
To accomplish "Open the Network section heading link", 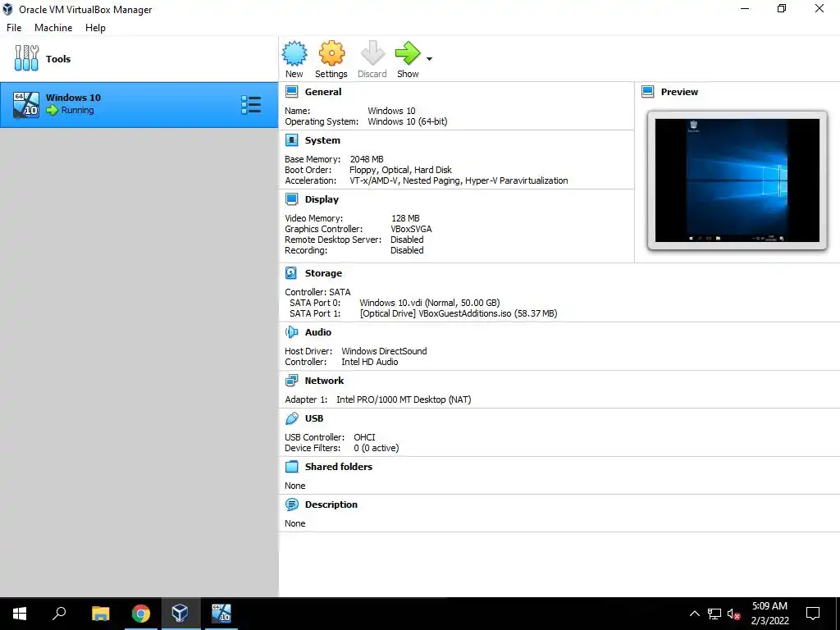I will [324, 381].
